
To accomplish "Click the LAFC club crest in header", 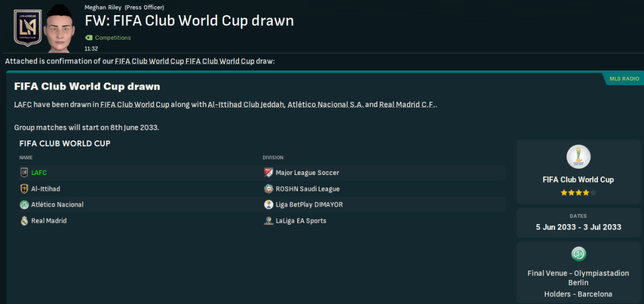I will 28,29.
